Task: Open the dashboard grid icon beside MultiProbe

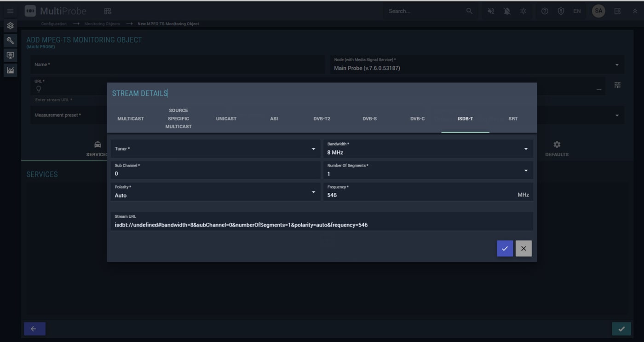Action: [x=108, y=11]
